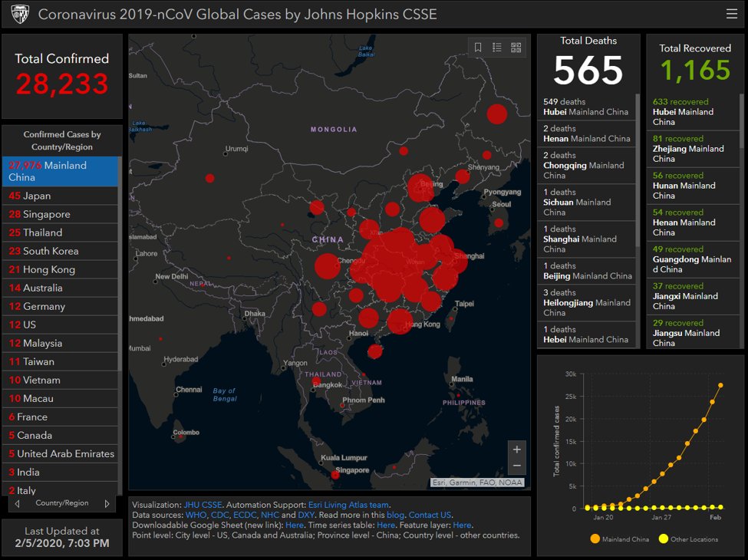Open the hamburger menu in header
748x560 pixels.
click(732, 14)
